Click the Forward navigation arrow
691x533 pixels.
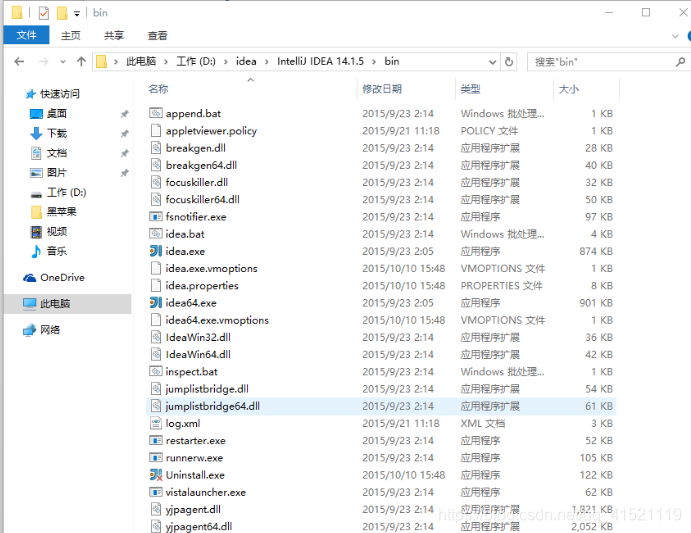coord(43,61)
